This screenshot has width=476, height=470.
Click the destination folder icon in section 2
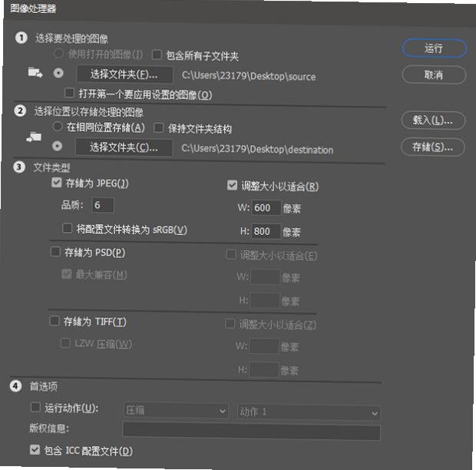(x=34, y=137)
